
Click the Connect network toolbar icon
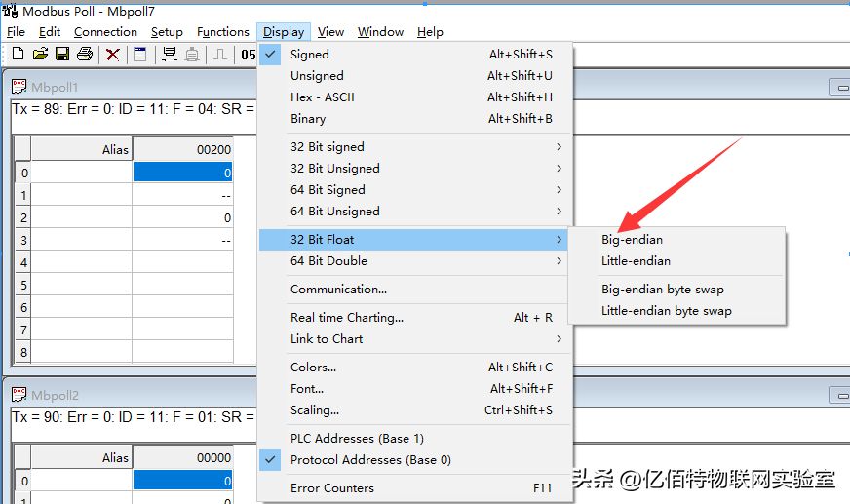coord(170,55)
